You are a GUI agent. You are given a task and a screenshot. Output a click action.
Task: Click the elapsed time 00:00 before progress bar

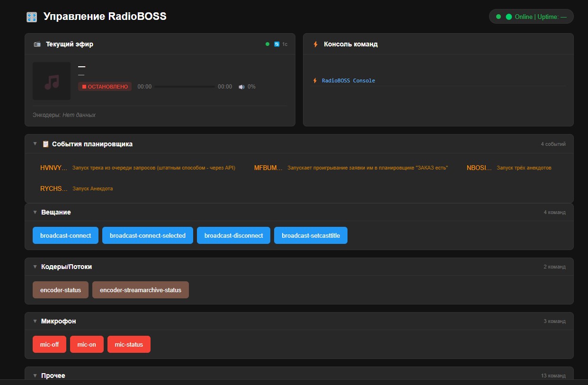(x=144, y=87)
